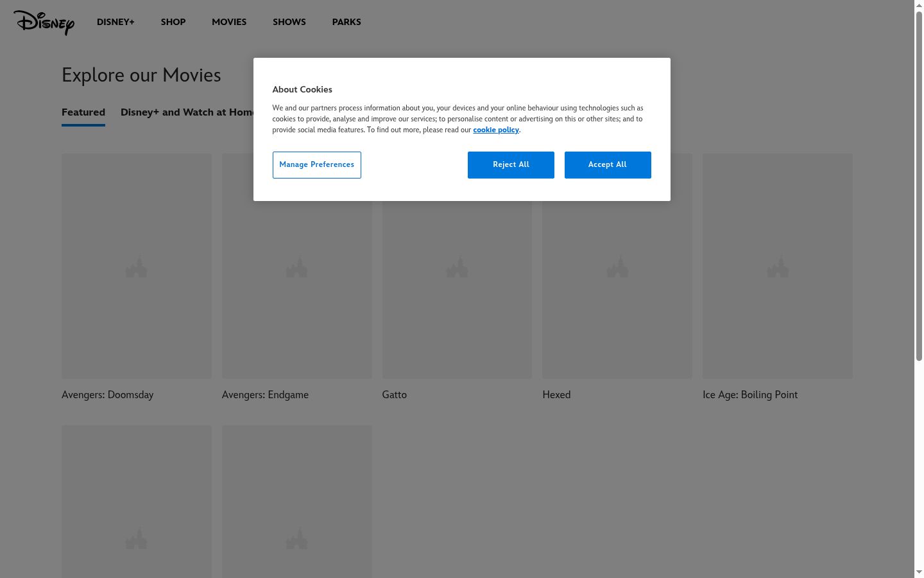Select the Featured tab

(x=83, y=112)
